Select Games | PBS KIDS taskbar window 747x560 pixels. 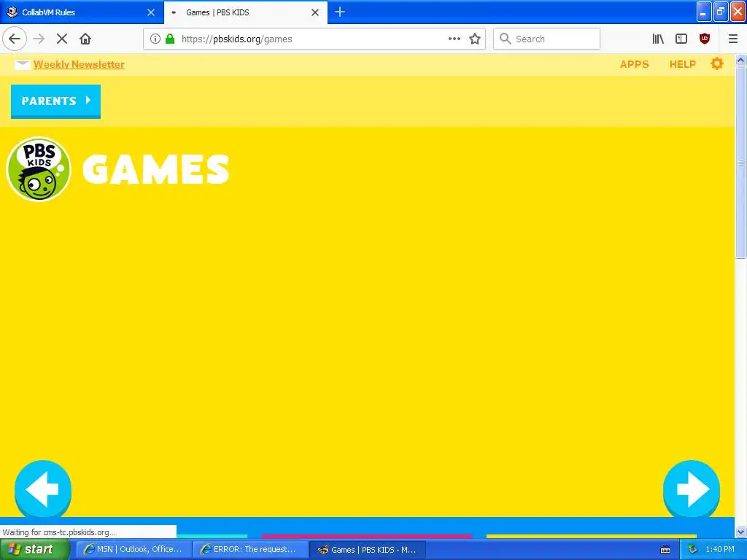(368, 549)
